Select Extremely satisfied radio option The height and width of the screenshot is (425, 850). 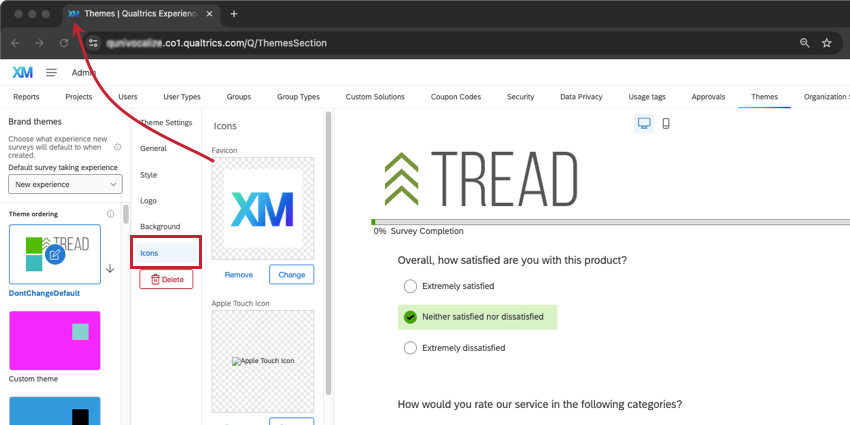pos(410,286)
